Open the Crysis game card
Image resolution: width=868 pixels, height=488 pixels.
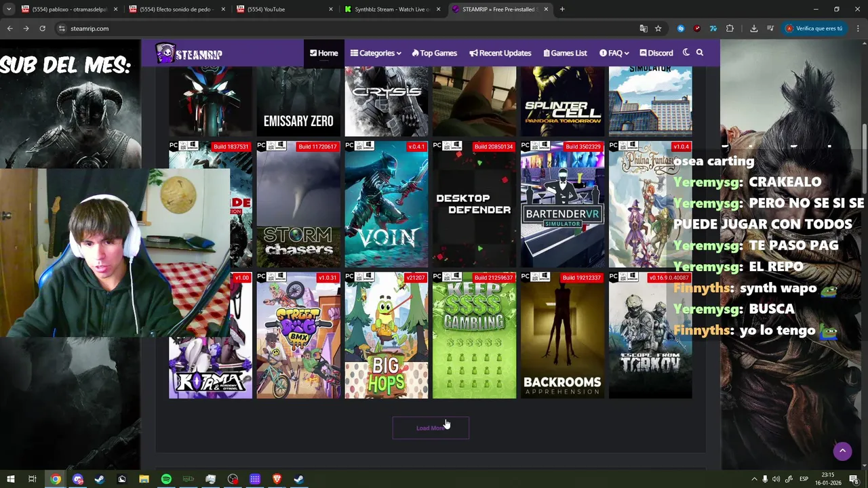(387, 101)
